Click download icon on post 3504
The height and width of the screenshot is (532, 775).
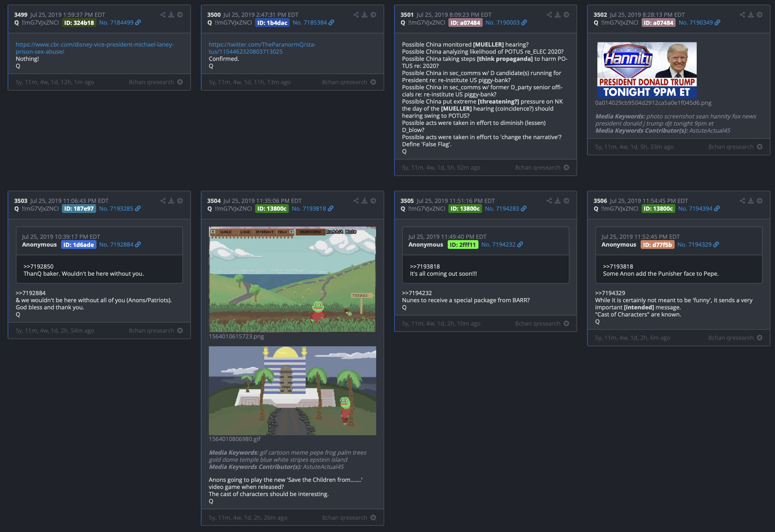[365, 201]
